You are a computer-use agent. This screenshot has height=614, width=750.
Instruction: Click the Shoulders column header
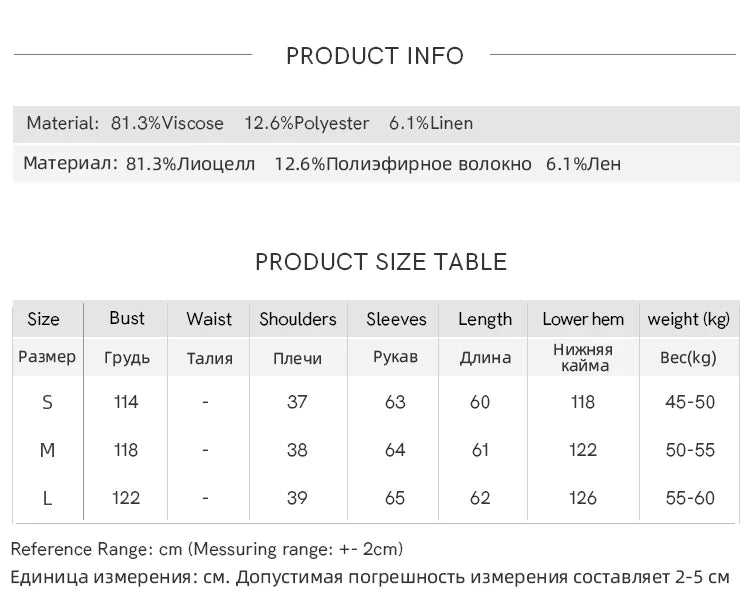298,319
